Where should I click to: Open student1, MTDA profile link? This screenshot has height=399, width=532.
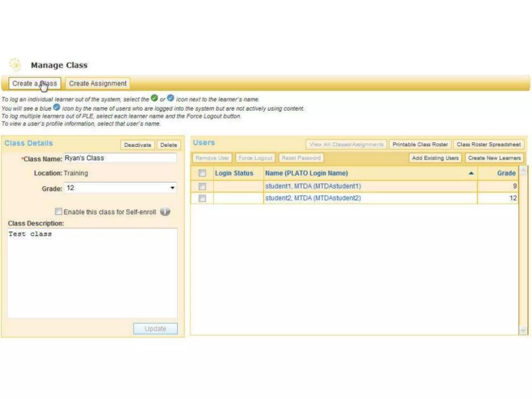tap(313, 186)
